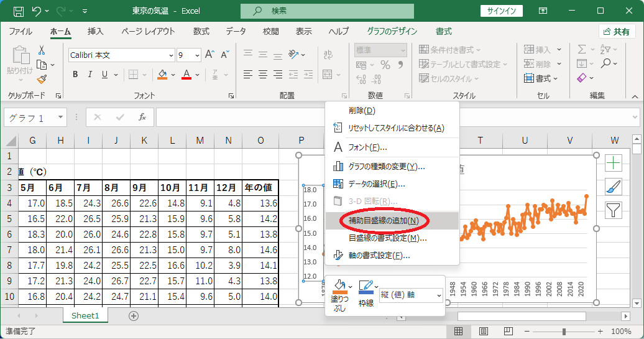Click the zoom slider handle
Viewport: 644px width, 339px height.
point(564,331)
